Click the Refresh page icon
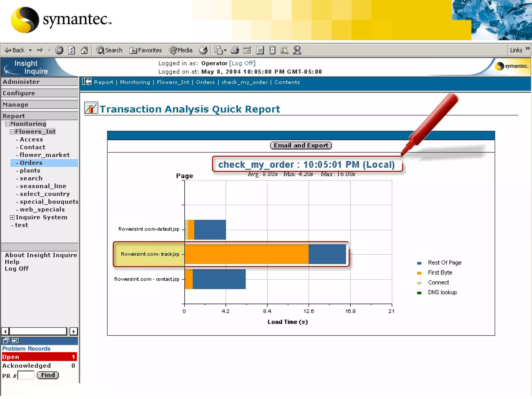This screenshot has width=532, height=399. 71,50
